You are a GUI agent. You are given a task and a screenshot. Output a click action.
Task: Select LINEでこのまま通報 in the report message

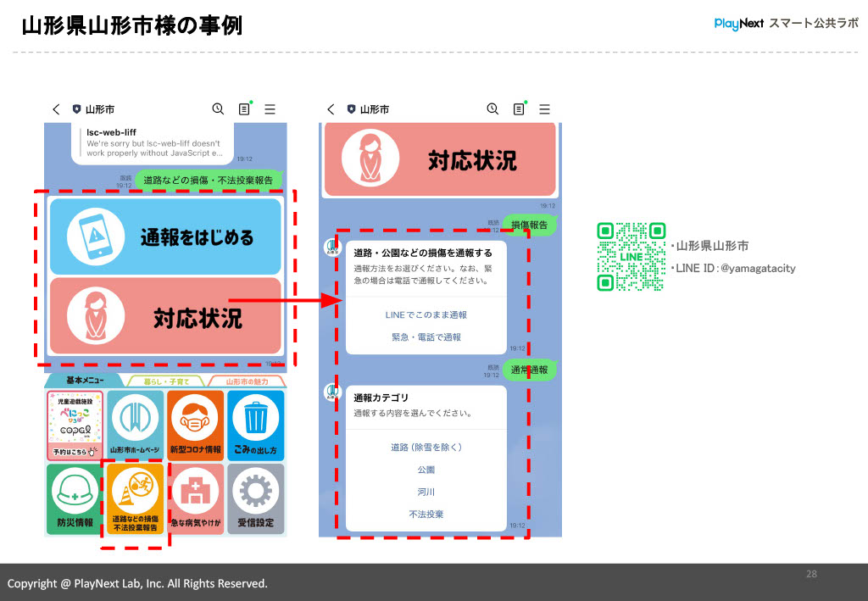click(426, 316)
